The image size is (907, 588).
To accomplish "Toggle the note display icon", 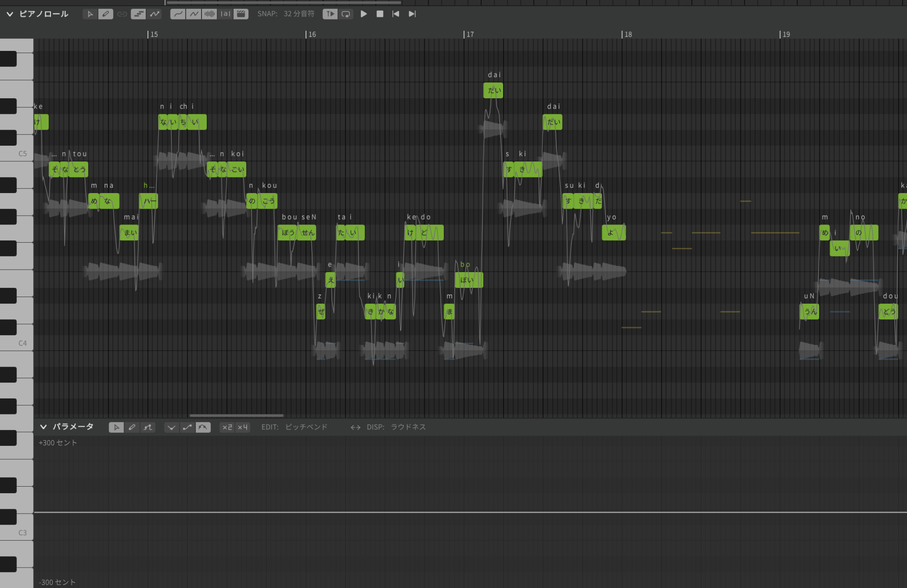I will tap(138, 14).
